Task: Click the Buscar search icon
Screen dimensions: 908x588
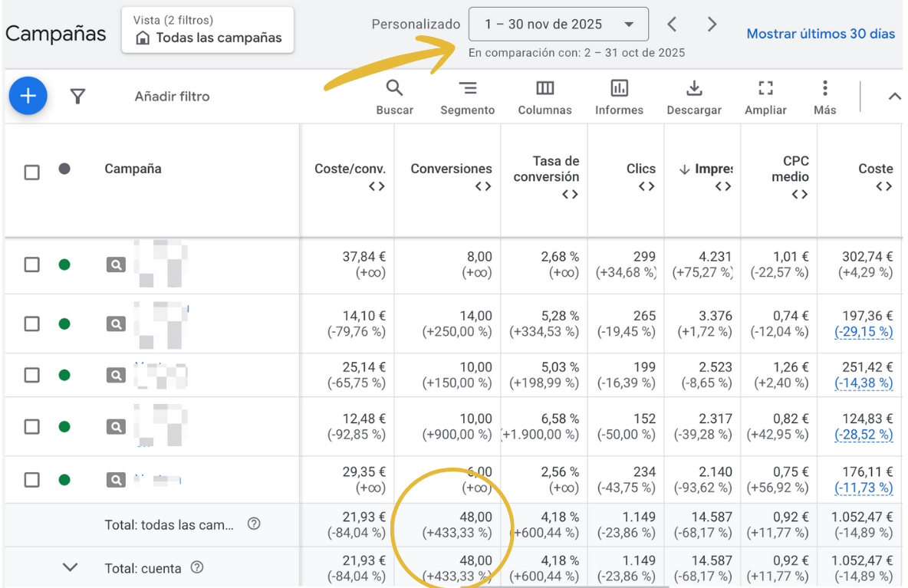Action: tap(394, 88)
